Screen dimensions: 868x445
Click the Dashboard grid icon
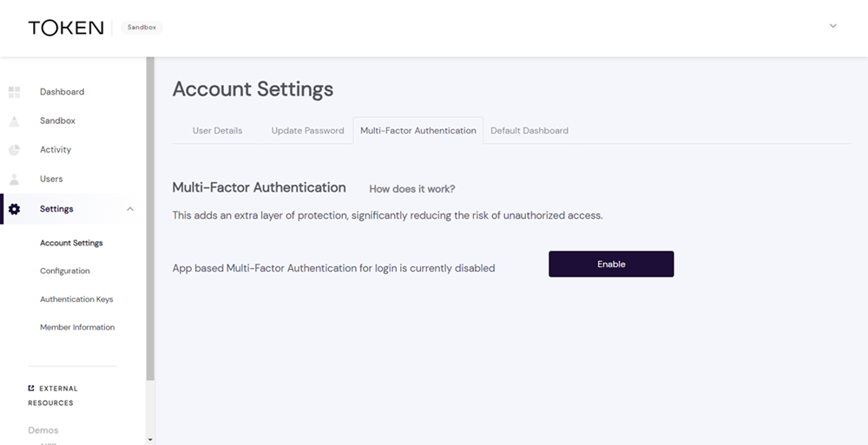click(x=14, y=92)
